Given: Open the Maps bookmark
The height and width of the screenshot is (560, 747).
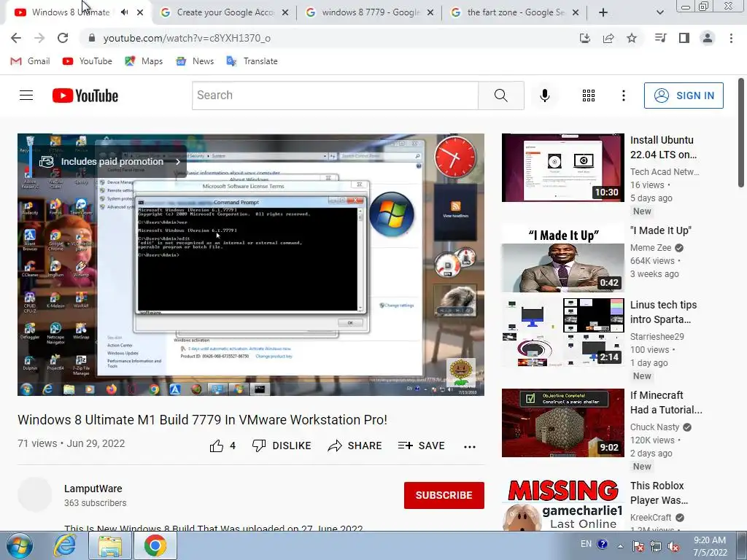Looking at the screenshot, I should click(x=144, y=61).
